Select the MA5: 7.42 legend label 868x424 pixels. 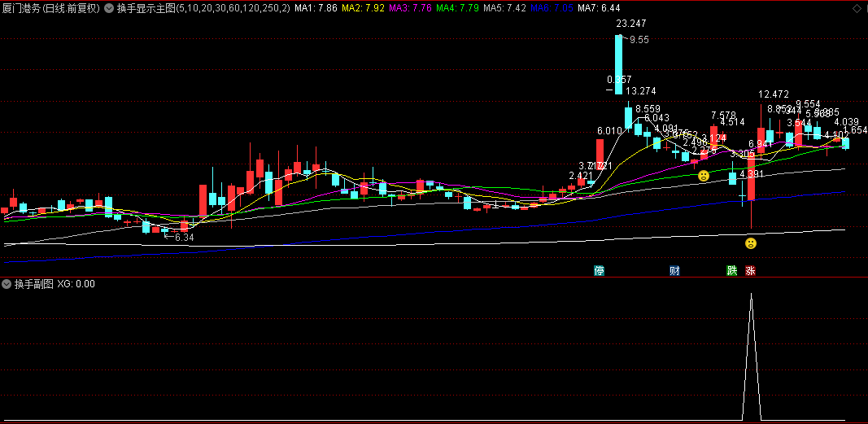pyautogui.click(x=505, y=8)
